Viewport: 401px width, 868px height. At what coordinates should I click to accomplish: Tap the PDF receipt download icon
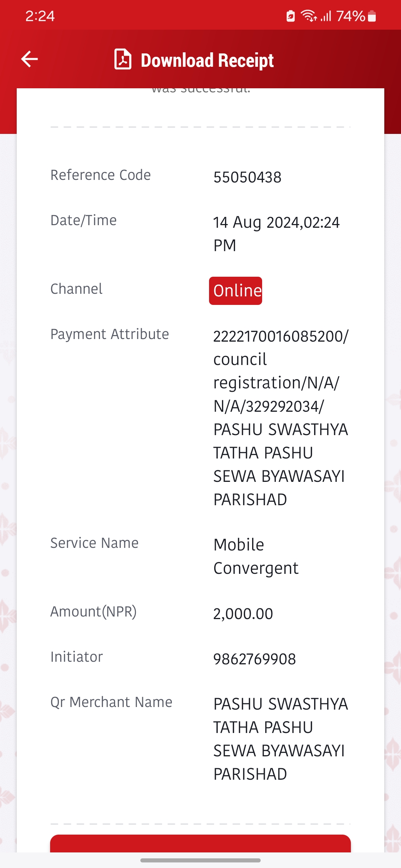tap(123, 59)
